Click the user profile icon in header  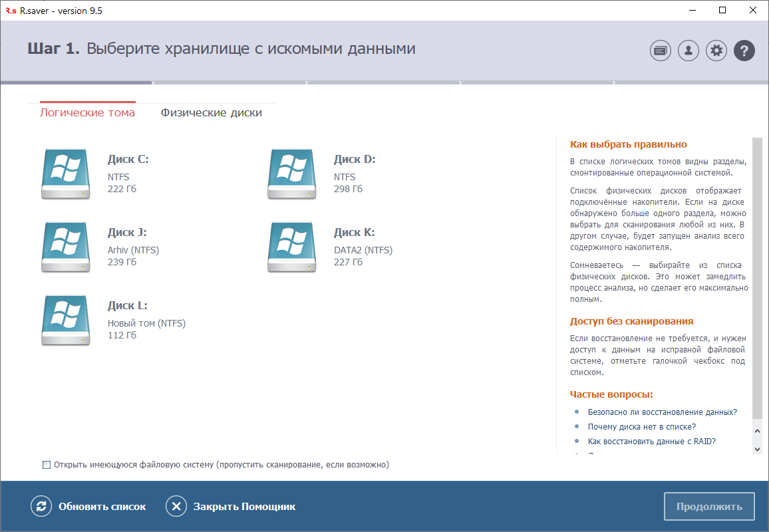689,51
